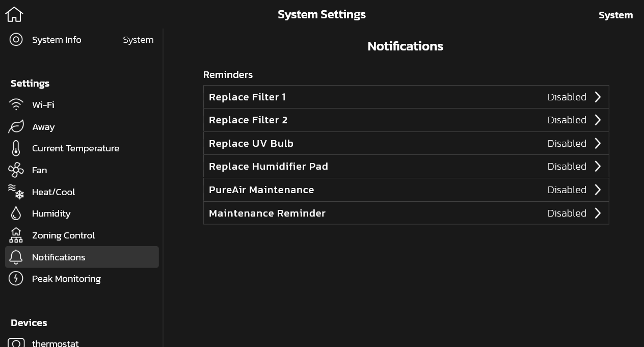Expand the Replace UV Bulb chevron
The width and height of the screenshot is (644, 347).
[598, 143]
